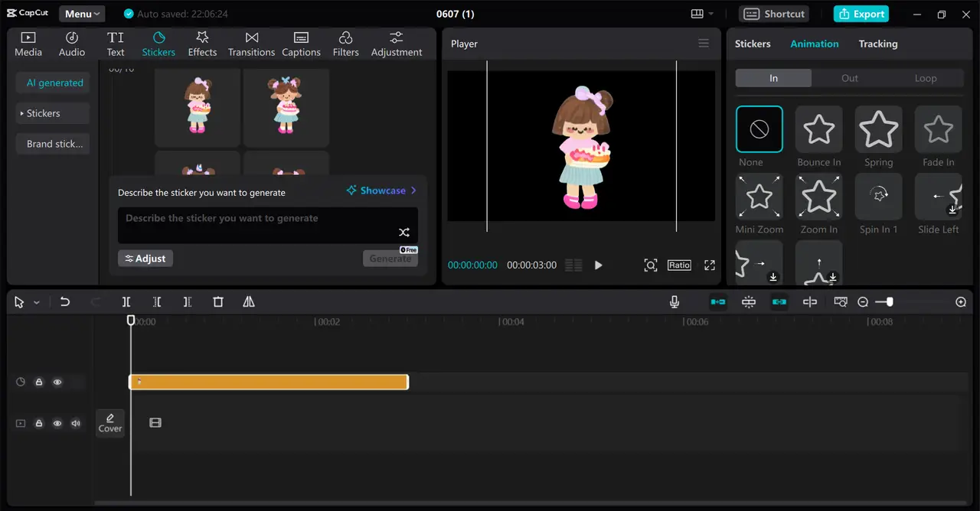
Task: Click the undo icon above the timeline
Action: pos(65,301)
